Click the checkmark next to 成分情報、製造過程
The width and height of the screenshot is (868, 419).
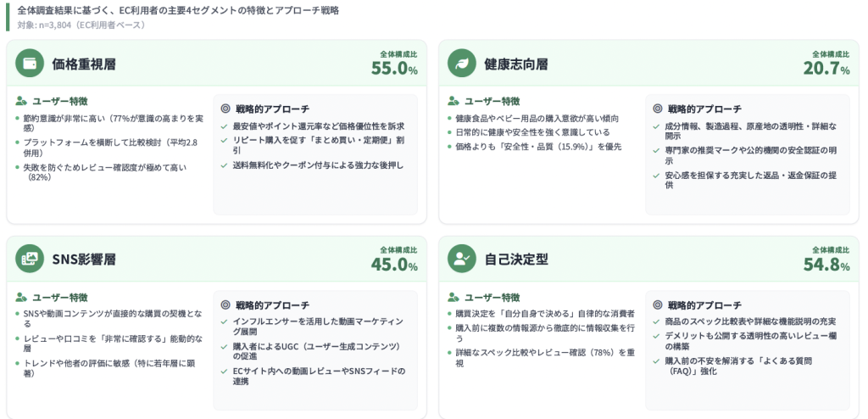(x=657, y=126)
